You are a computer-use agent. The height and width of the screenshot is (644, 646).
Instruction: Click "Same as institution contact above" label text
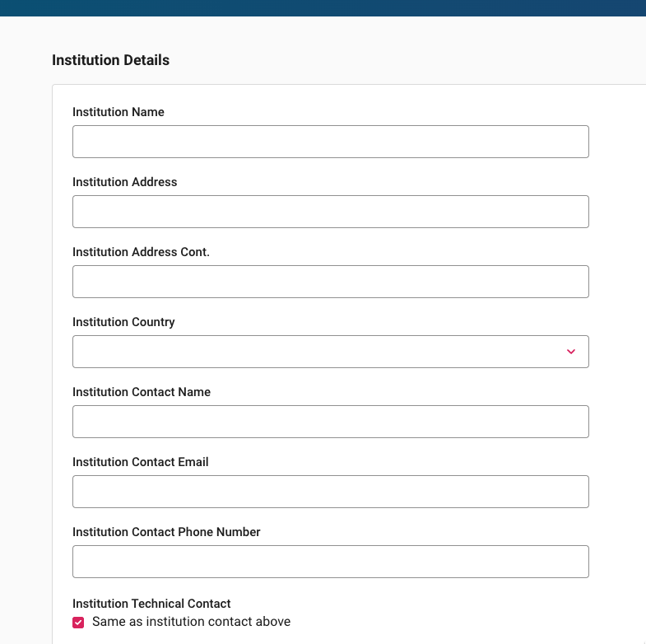click(191, 622)
